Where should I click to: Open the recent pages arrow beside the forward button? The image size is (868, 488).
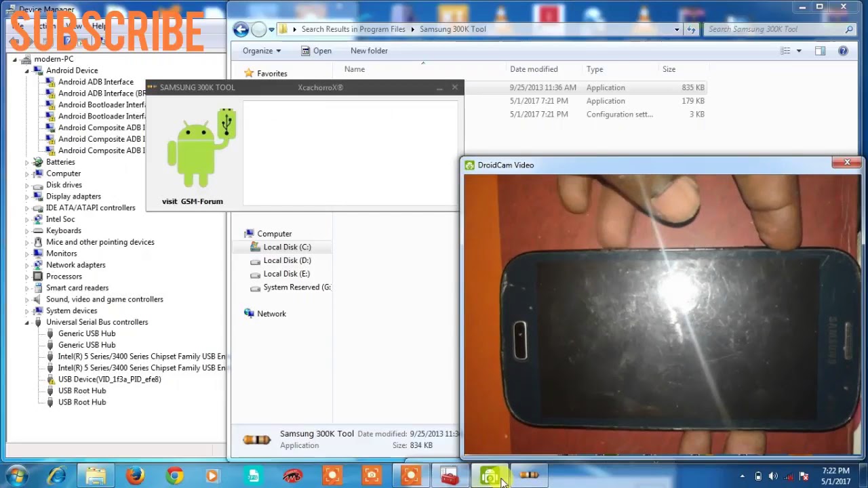(x=271, y=29)
